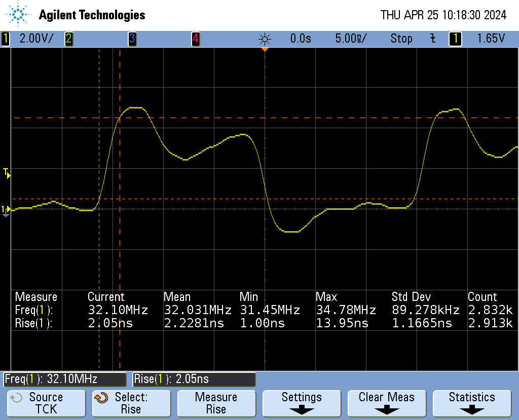Click the trigger level T marker on left
The image size is (519, 420).
[7, 173]
